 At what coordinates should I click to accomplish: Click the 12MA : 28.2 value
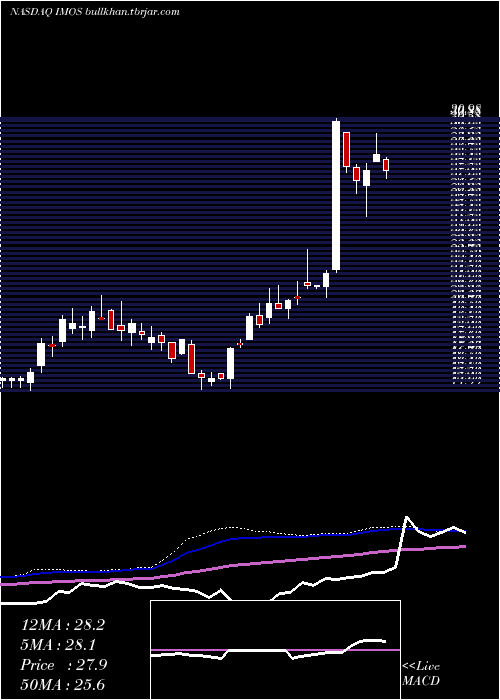click(63, 625)
